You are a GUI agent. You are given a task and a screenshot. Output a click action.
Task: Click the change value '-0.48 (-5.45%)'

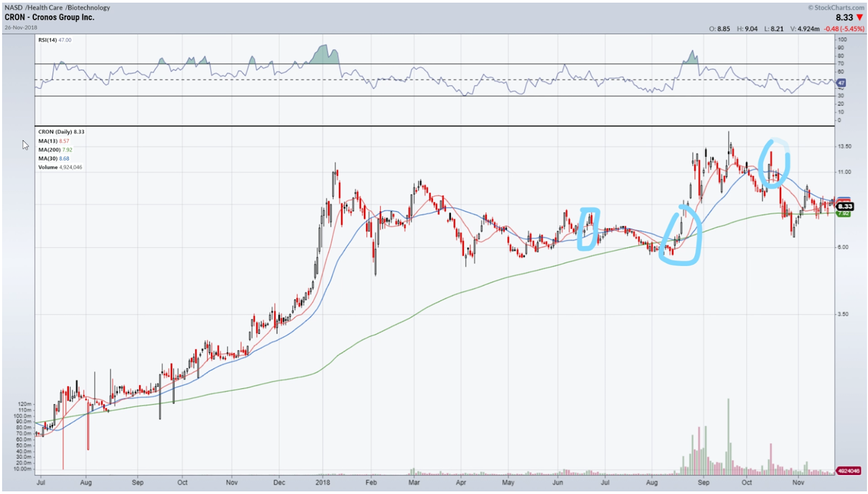[844, 29]
